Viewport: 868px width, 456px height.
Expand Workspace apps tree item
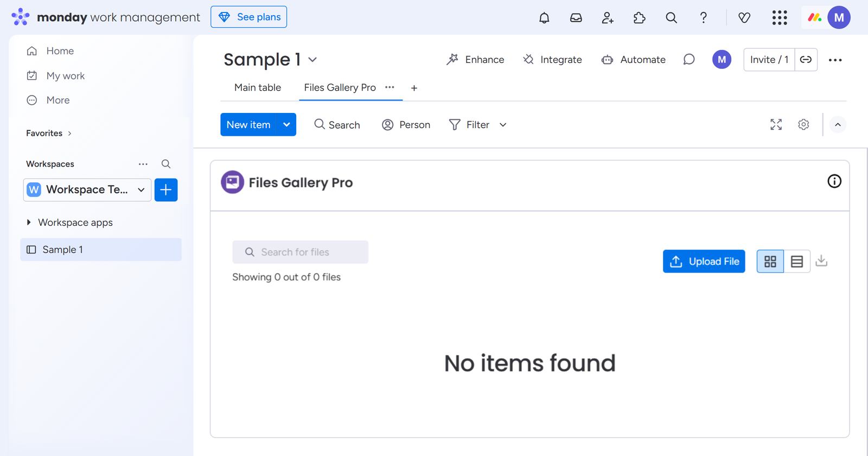29,223
